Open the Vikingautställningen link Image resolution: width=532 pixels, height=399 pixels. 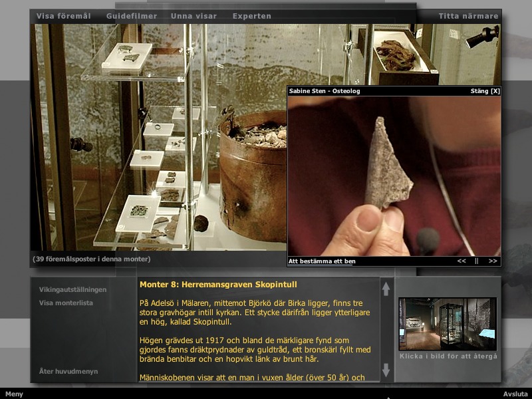coord(72,290)
